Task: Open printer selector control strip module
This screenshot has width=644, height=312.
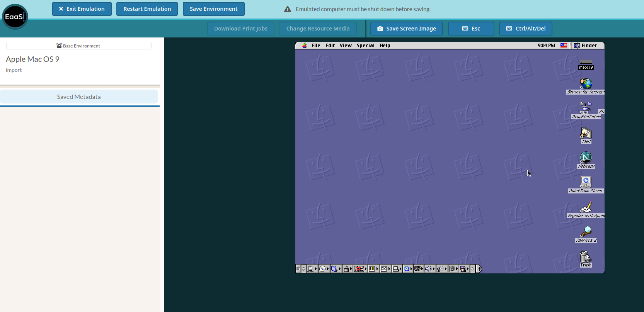Action: click(397, 269)
